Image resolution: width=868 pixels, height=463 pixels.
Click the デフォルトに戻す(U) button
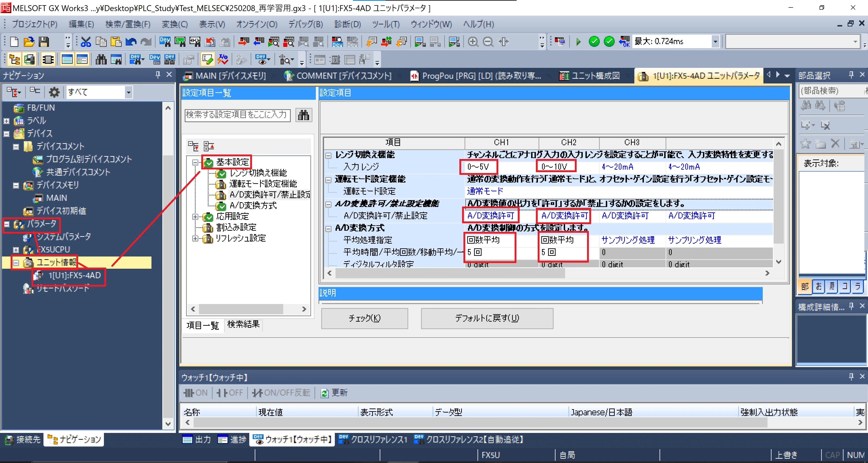pos(487,318)
